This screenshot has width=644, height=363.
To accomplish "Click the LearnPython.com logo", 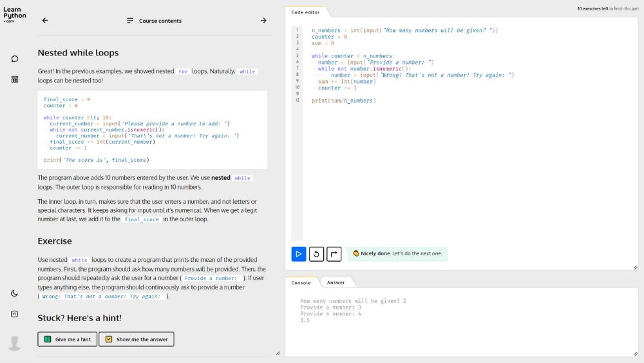I will coord(14,15).
